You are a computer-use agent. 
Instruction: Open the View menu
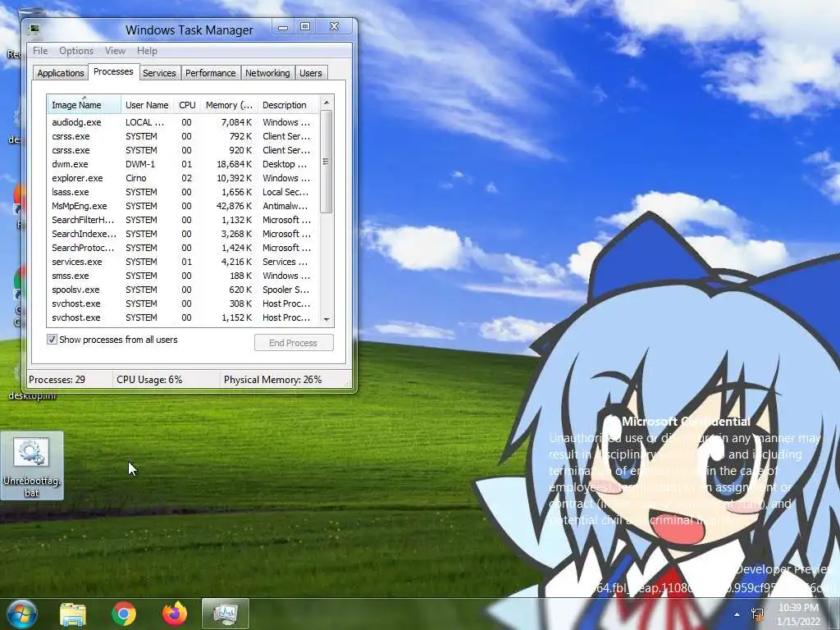pos(115,51)
